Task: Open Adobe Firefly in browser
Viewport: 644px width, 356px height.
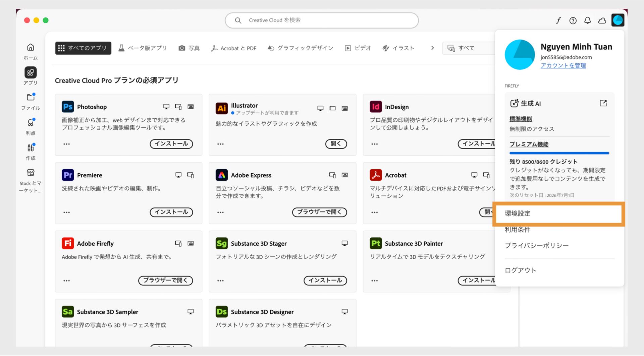Action: [165, 281]
